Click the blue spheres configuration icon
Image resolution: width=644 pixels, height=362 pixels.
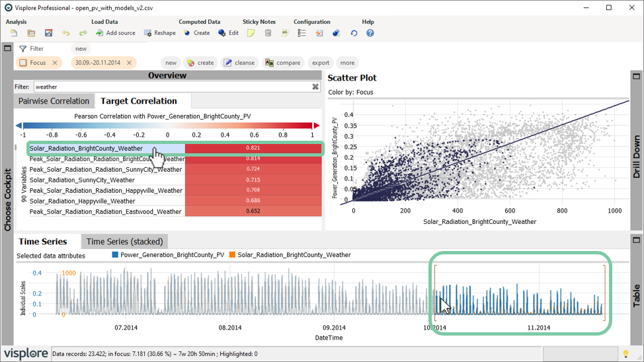pos(337,33)
